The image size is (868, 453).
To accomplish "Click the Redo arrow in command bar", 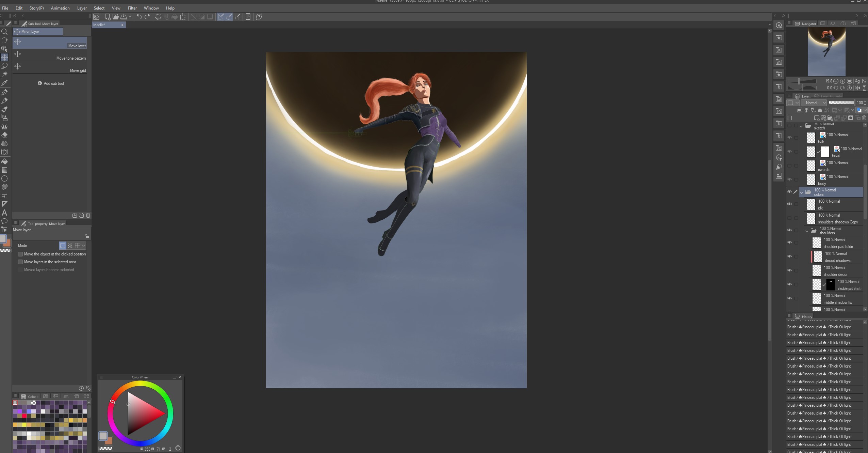I will point(147,17).
